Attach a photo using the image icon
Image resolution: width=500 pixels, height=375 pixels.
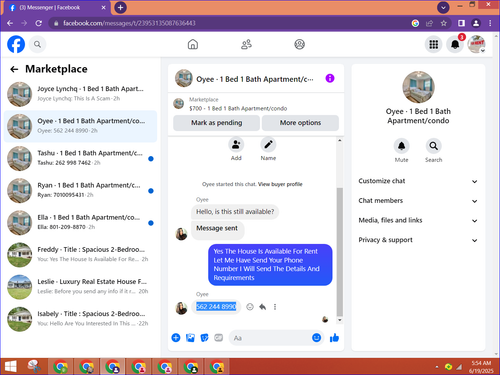190,338
